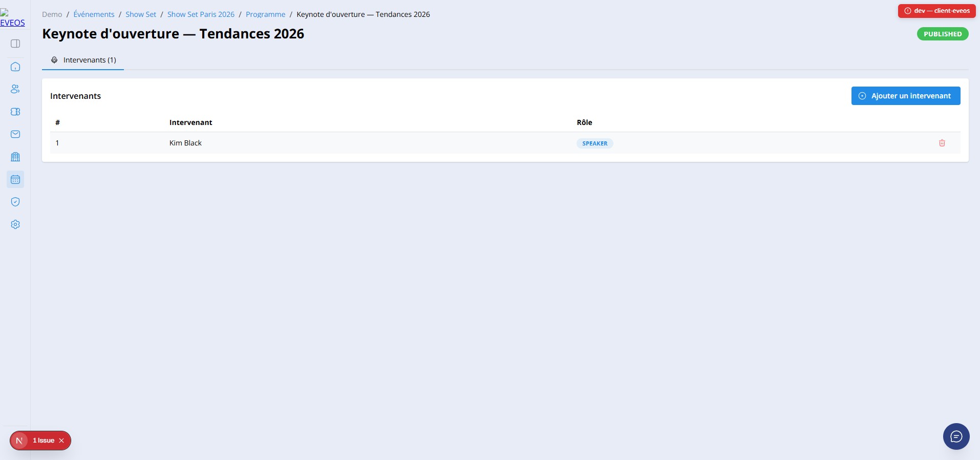Click the page title Keynote d'ouverture
980x460 pixels.
tap(173, 34)
